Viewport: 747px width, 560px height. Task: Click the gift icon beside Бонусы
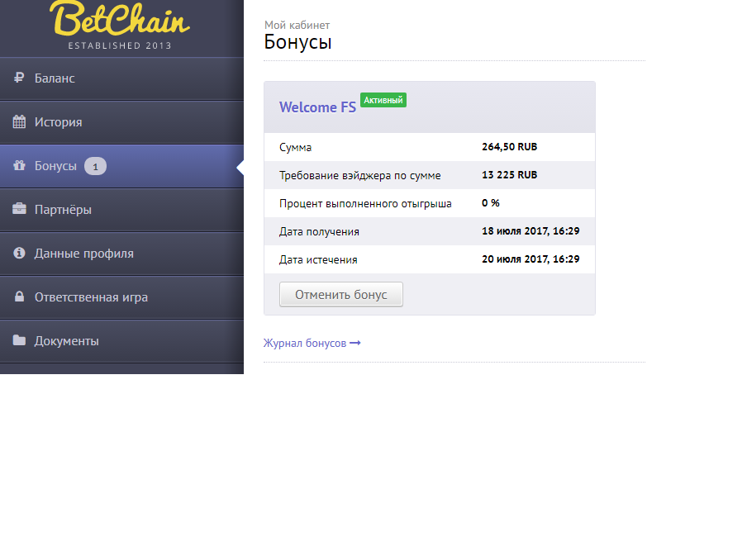[x=19, y=165]
